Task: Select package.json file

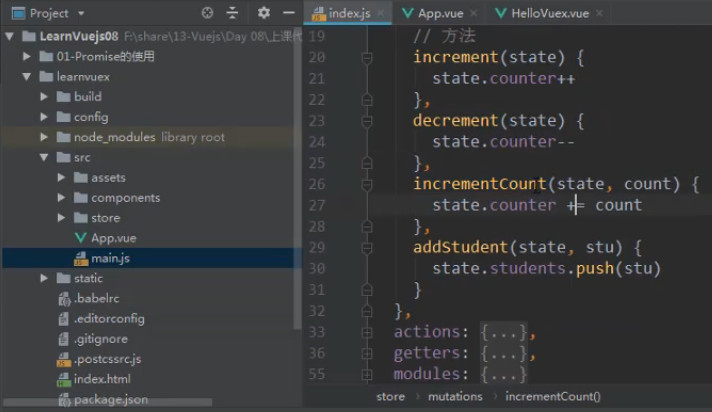Action: 111,399
